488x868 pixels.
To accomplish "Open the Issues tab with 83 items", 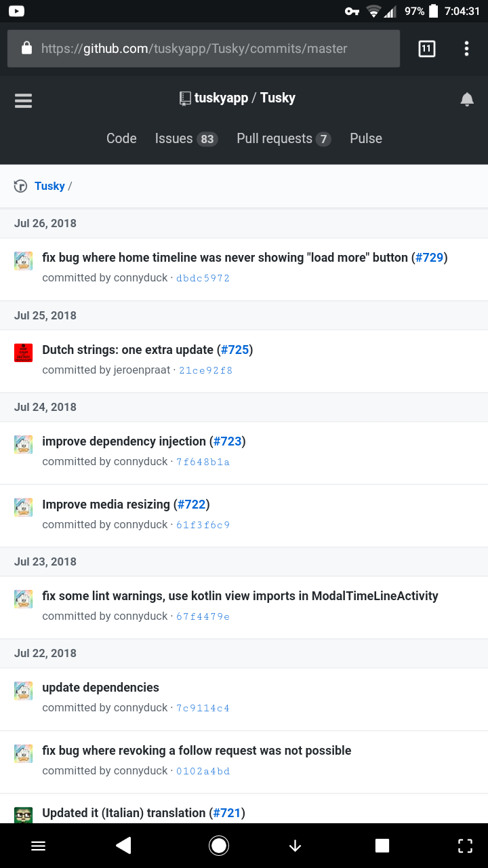I will [186, 139].
